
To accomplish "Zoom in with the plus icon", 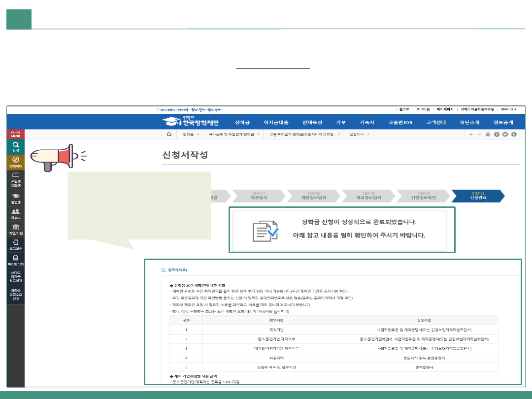I will pos(471,134).
